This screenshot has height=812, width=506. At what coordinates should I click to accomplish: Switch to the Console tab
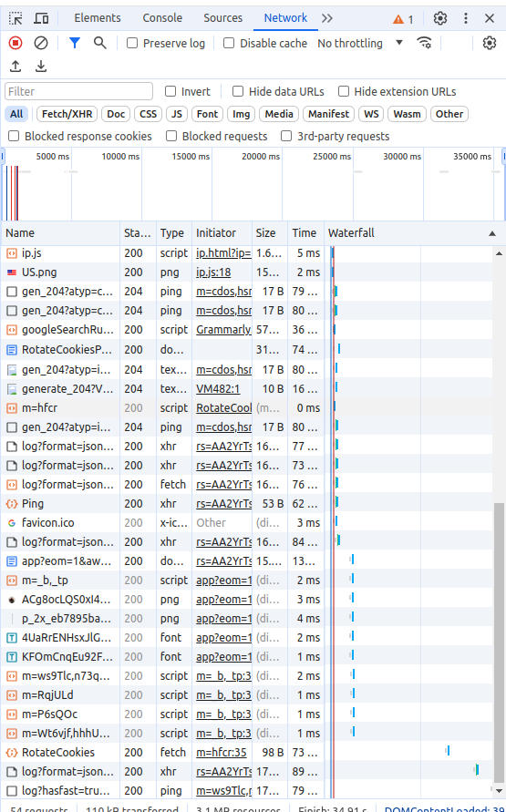(x=162, y=18)
